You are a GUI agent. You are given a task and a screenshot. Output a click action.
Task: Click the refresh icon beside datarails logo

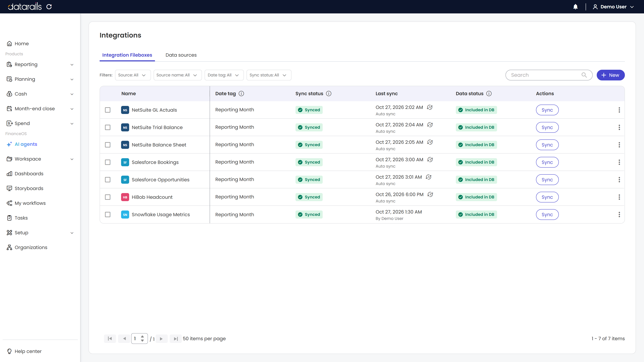pos(49,7)
